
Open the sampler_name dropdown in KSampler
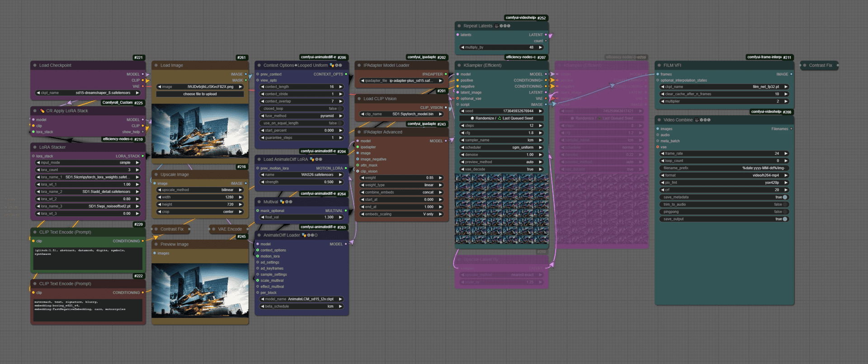pos(501,140)
